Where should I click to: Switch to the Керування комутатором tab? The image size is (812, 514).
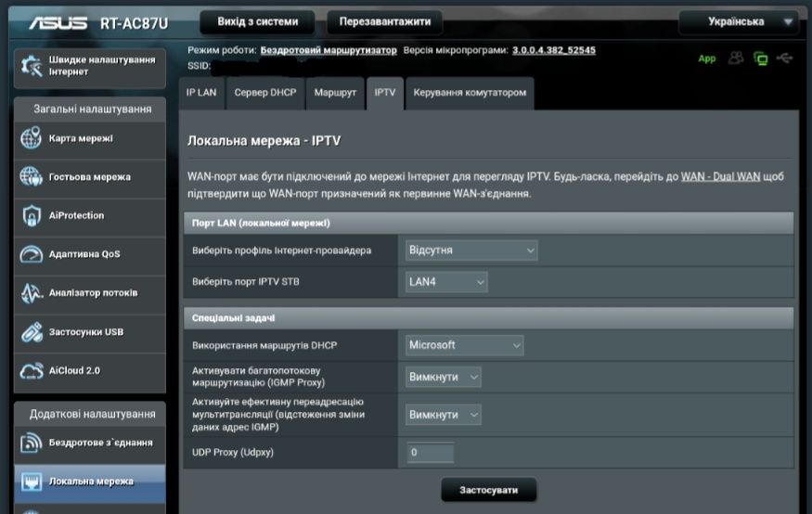coord(470,93)
